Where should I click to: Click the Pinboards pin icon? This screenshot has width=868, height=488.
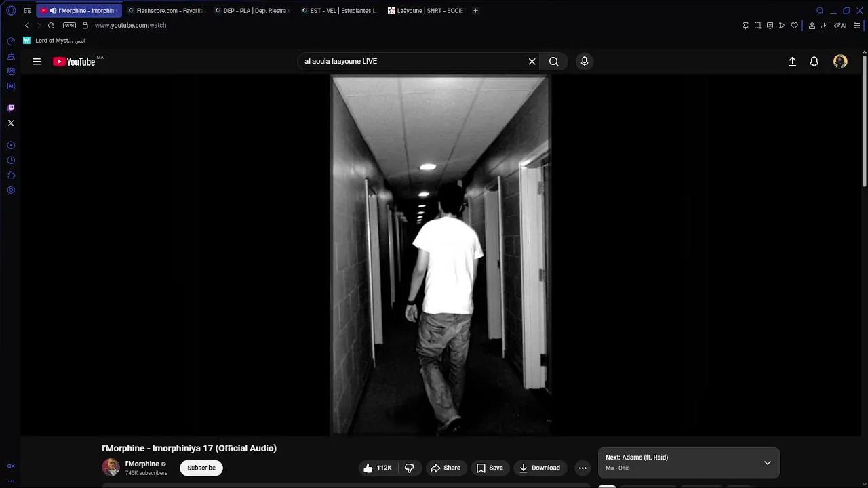pyautogui.click(x=745, y=26)
